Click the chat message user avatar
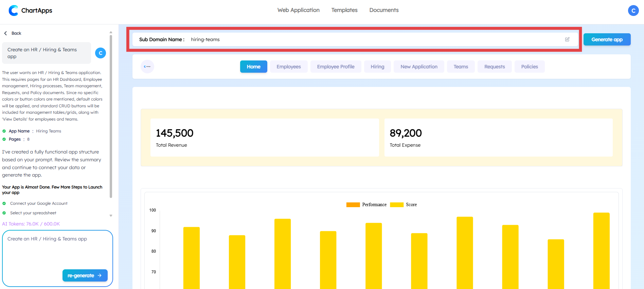Viewport: 644px width, 289px height. pyautogui.click(x=101, y=53)
